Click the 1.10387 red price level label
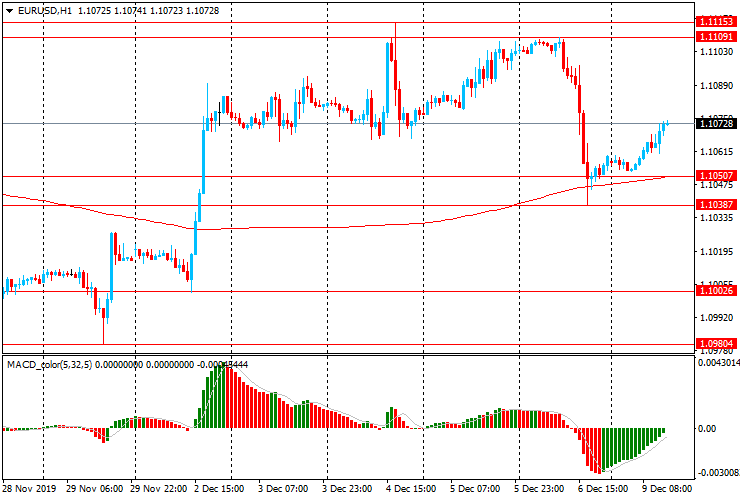Viewport: 740px width, 500px height. coord(716,205)
